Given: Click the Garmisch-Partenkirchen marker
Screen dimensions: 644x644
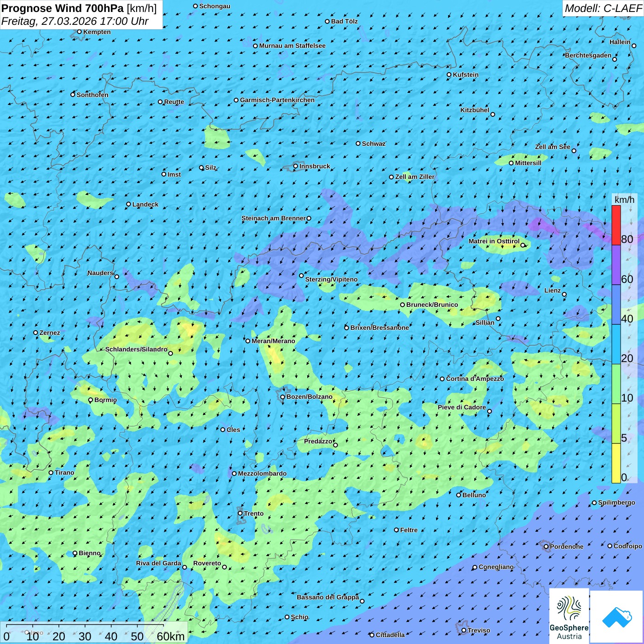Looking at the screenshot, I should (x=236, y=100).
